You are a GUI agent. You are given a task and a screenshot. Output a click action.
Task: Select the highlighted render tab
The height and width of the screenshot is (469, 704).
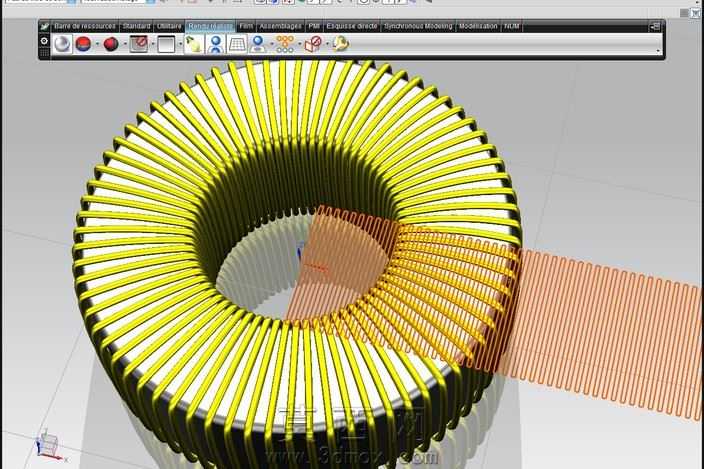(210, 26)
